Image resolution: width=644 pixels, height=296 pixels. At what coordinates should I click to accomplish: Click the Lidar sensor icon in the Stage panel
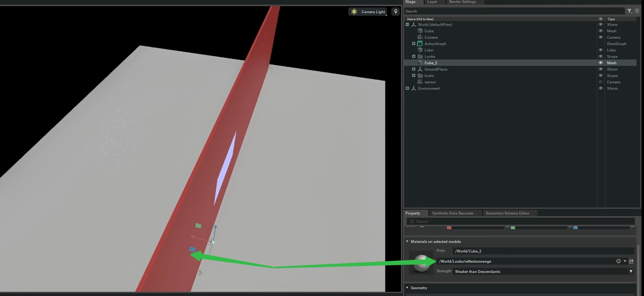[419, 50]
